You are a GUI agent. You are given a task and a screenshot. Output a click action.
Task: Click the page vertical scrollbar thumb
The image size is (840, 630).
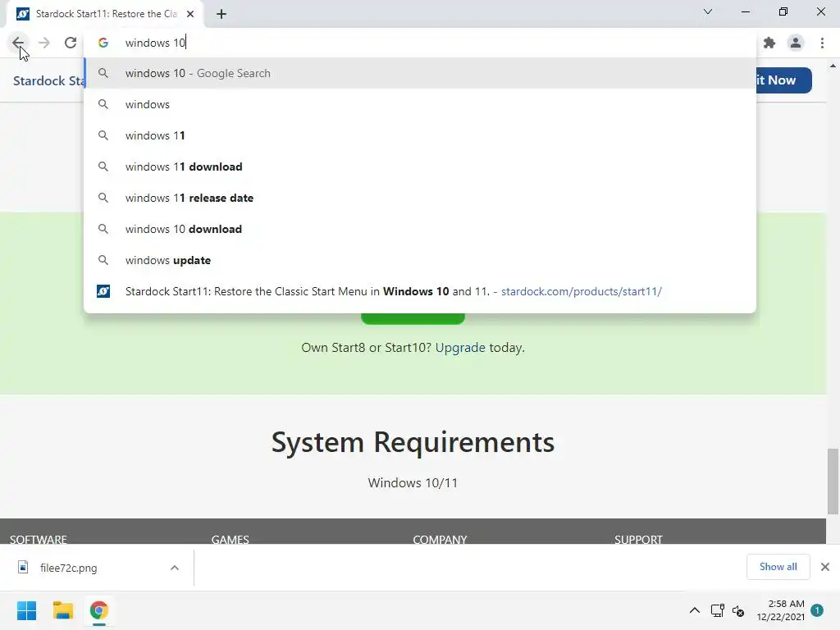click(833, 481)
